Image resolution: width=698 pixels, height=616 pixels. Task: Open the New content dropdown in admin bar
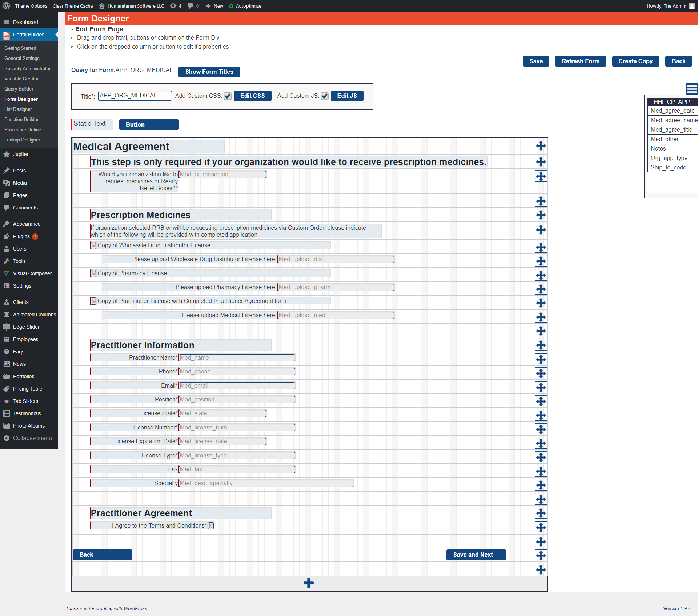point(214,6)
